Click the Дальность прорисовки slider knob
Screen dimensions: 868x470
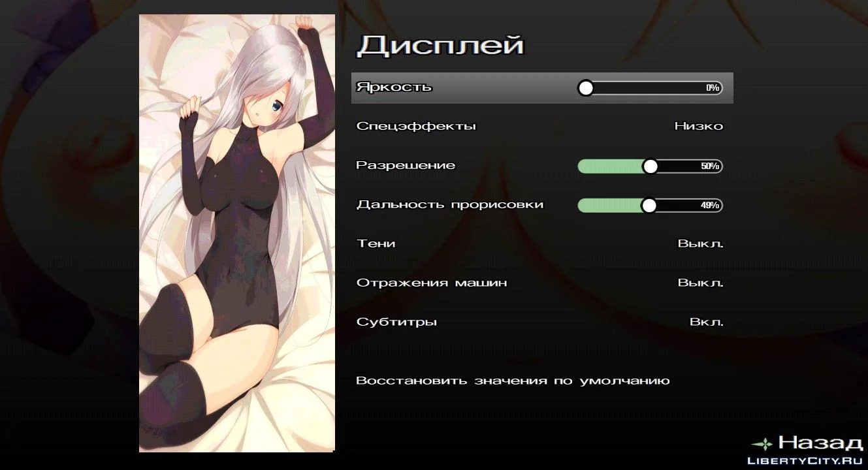[649, 206]
